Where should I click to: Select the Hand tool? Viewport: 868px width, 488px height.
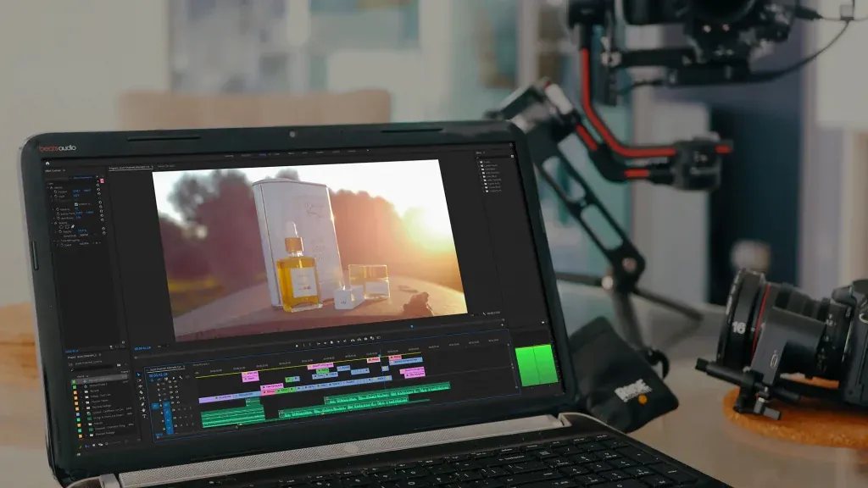[143, 410]
